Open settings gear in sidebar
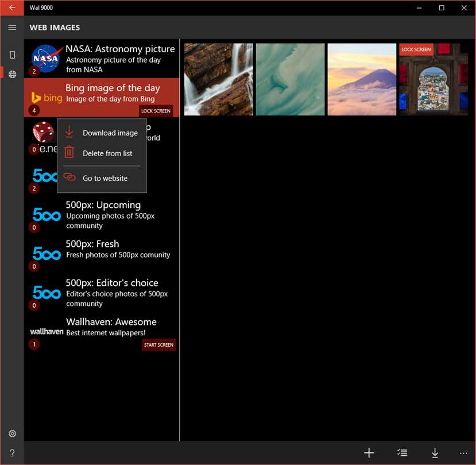Screen dimensions: 476x465 coord(12,433)
